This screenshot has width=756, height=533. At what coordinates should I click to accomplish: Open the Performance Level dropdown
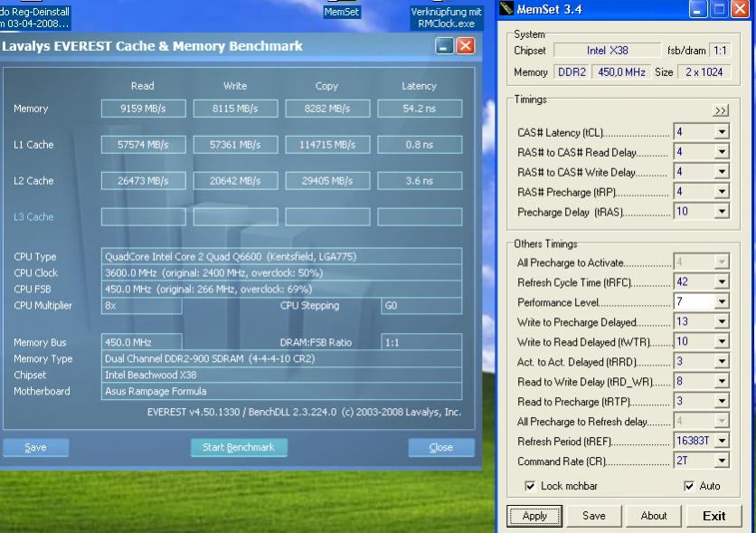pyautogui.click(x=722, y=301)
